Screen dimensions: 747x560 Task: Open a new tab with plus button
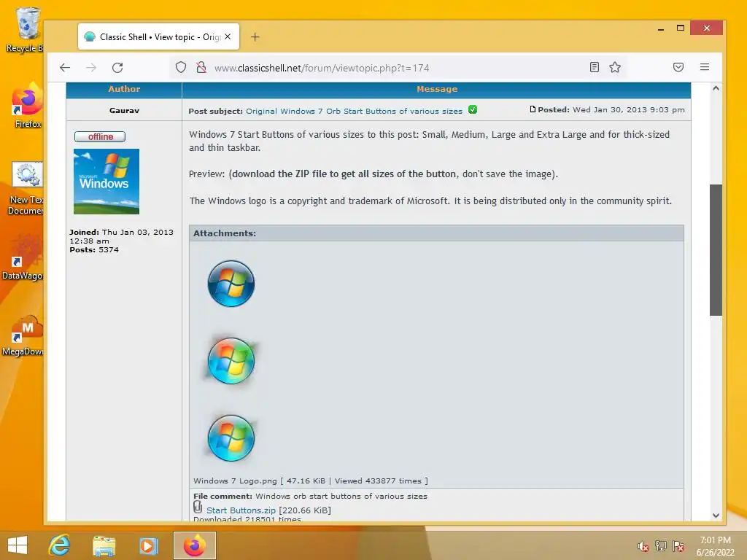click(255, 37)
